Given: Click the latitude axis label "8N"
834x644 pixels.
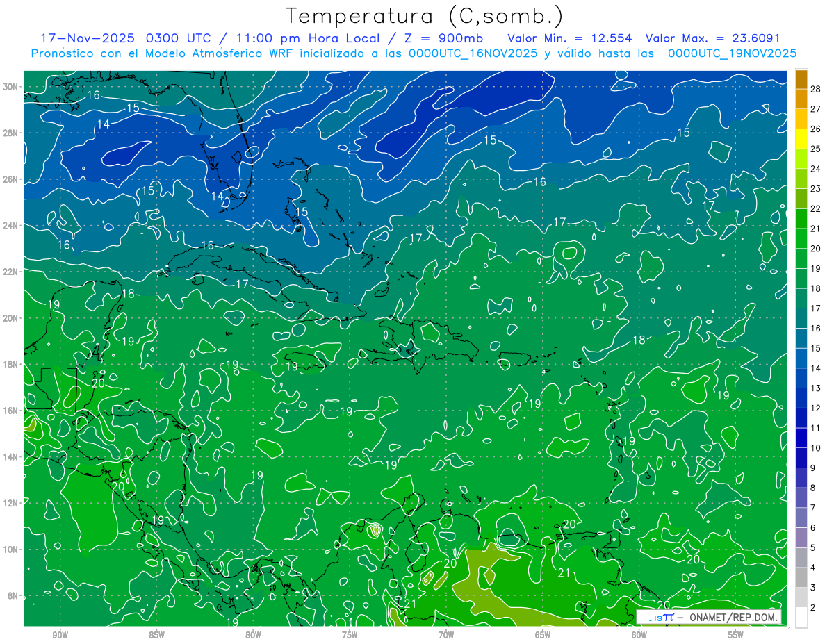Looking at the screenshot, I should (13, 596).
